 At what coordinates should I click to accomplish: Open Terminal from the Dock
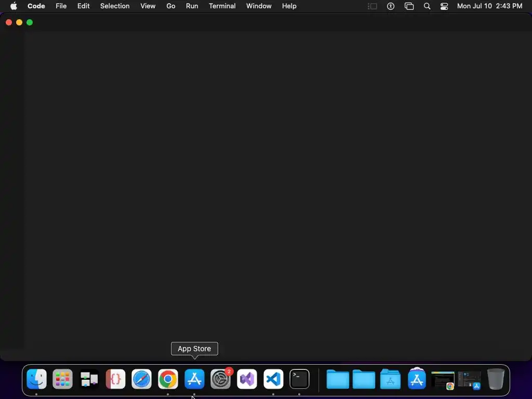click(300, 379)
